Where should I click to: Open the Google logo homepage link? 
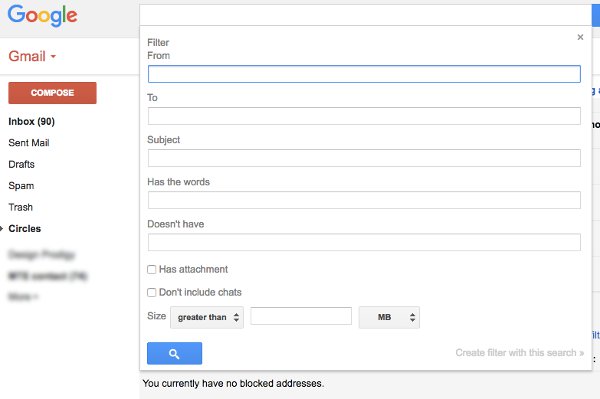42,16
